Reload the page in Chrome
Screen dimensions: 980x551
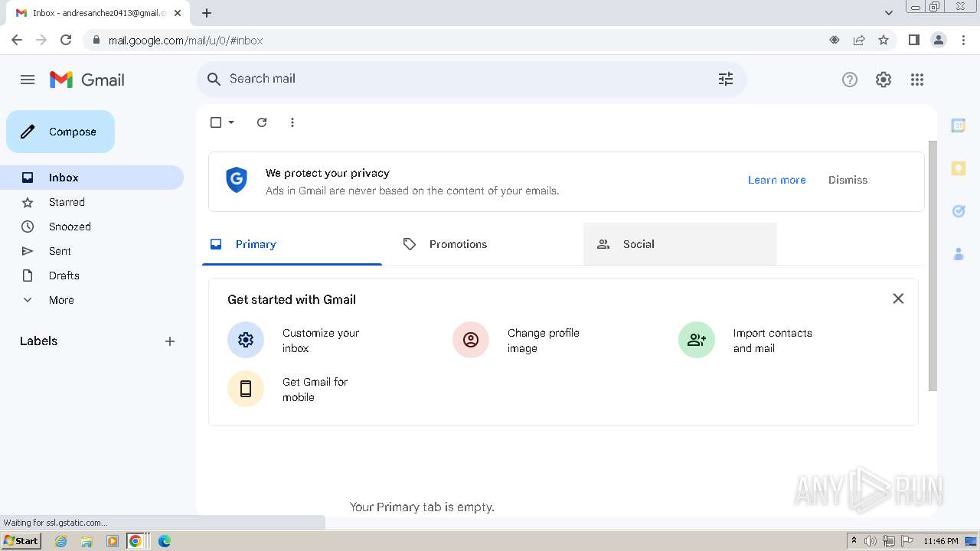66,40
